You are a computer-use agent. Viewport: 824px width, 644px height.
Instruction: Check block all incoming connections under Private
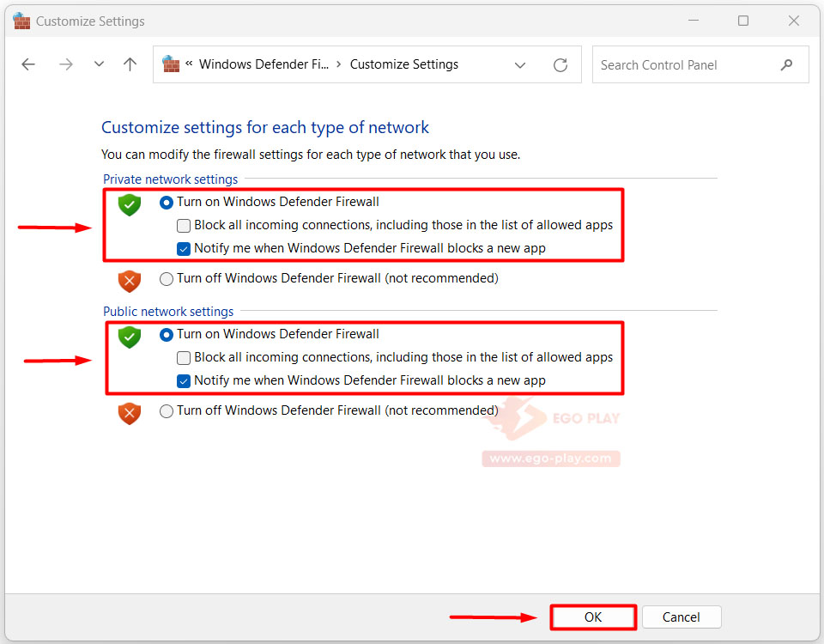(184, 226)
